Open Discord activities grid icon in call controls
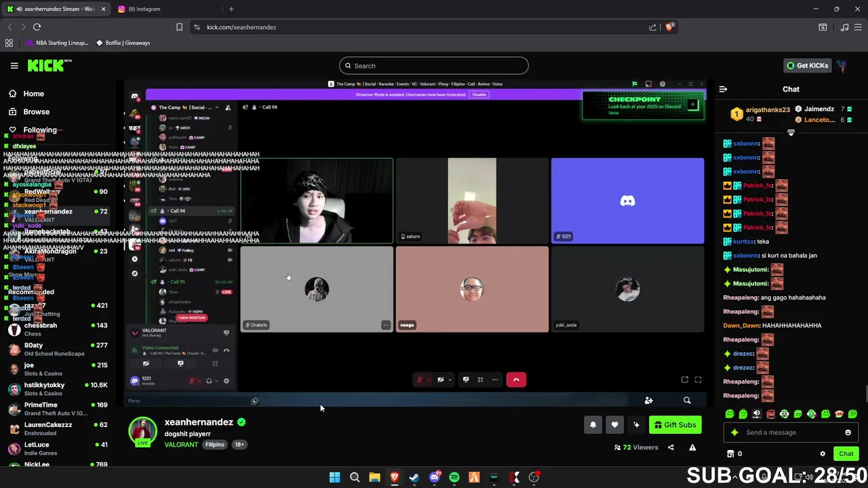This screenshot has width=868, height=488. coord(480,380)
